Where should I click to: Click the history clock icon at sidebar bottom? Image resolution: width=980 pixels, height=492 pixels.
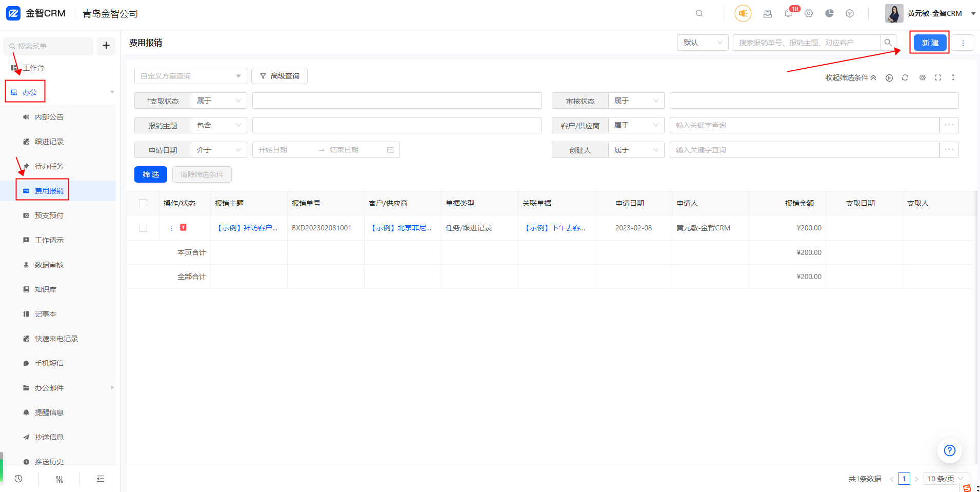click(18, 479)
